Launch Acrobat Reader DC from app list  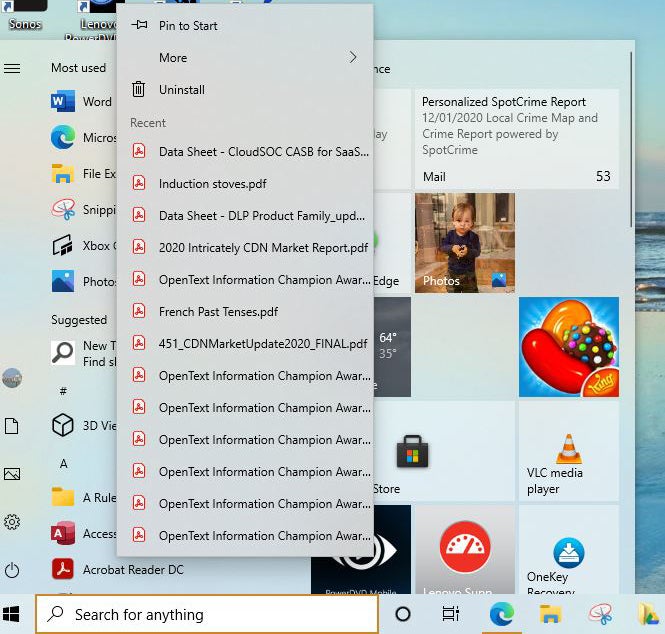coord(118,569)
